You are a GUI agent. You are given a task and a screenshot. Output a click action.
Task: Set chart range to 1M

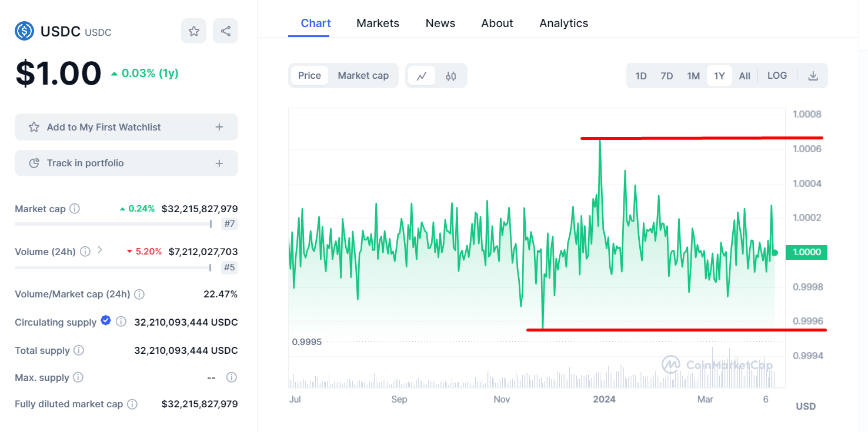(x=693, y=76)
